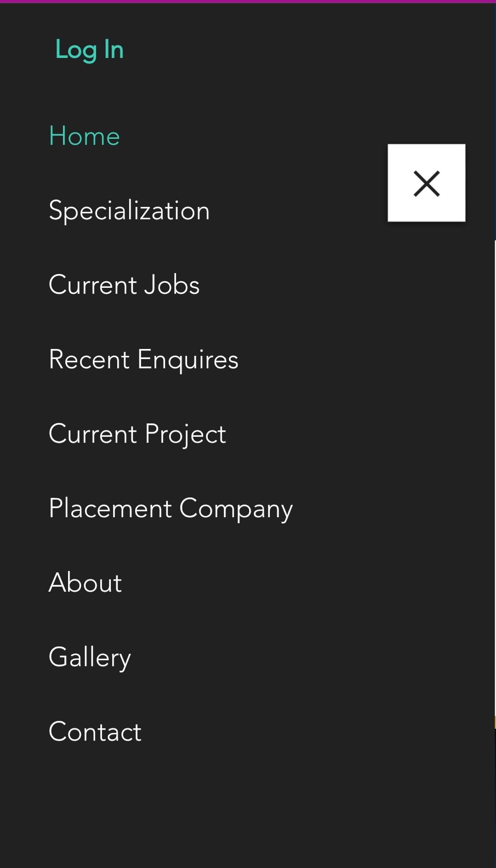The height and width of the screenshot is (868, 496).
Task: Click the Recent Enquires link
Action: (143, 360)
